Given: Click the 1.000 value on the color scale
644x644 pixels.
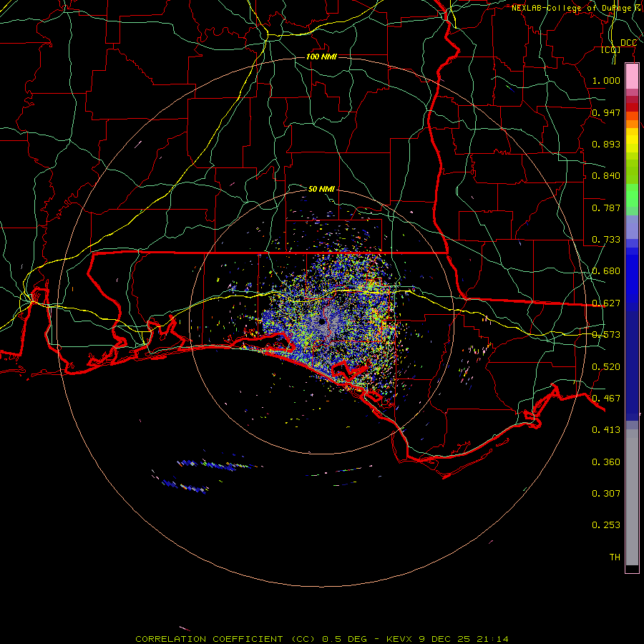Looking at the screenshot, I should (606, 80).
